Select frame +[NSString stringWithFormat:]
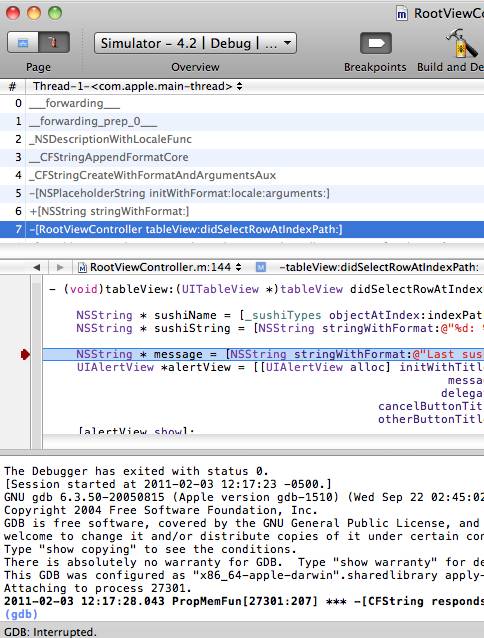Screen dimensions: 484x638 pyautogui.click(x=242, y=211)
